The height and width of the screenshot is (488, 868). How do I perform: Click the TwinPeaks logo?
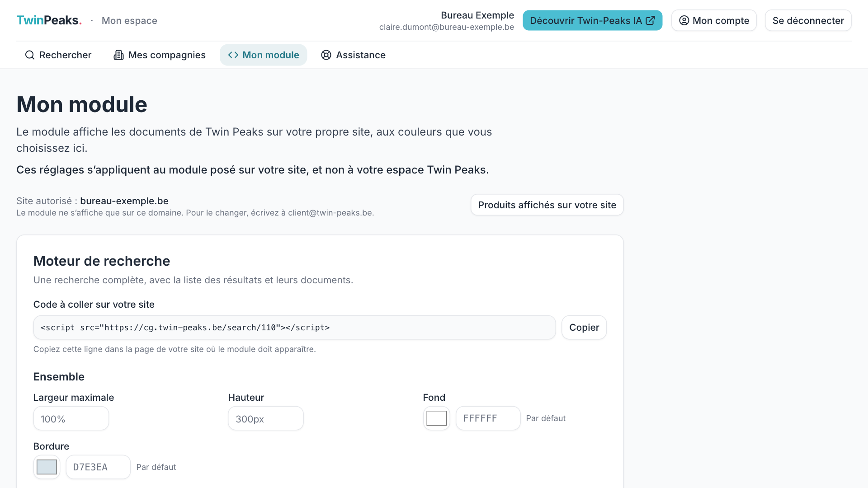(x=49, y=20)
